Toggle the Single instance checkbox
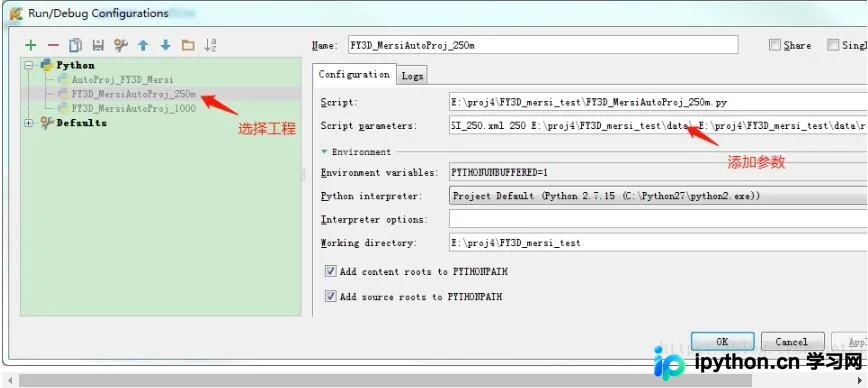Screen dimensions: 868x388 click(833, 45)
